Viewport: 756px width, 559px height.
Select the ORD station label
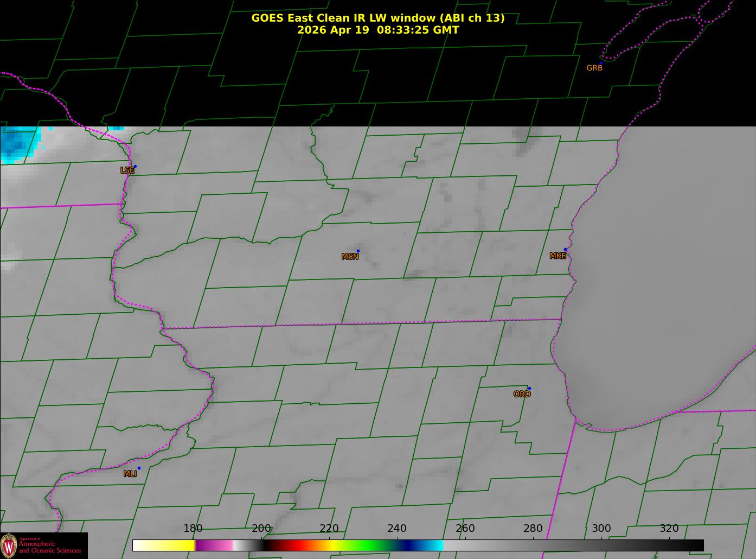coord(522,394)
